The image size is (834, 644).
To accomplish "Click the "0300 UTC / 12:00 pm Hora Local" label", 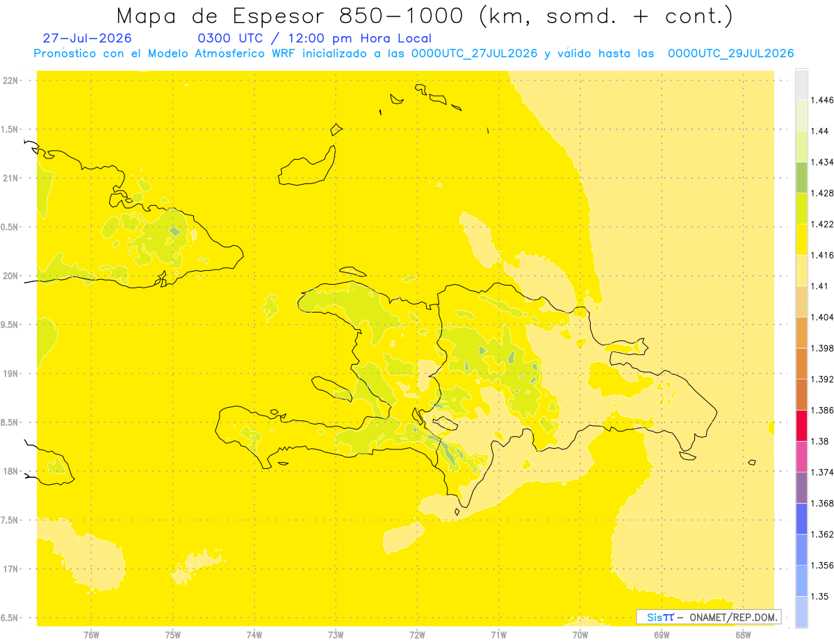I will click(314, 39).
